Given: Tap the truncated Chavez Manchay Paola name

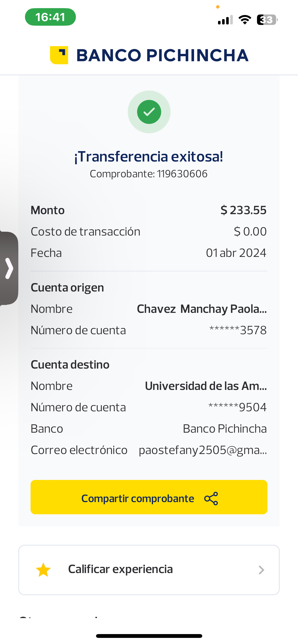Looking at the screenshot, I should coord(202,309).
